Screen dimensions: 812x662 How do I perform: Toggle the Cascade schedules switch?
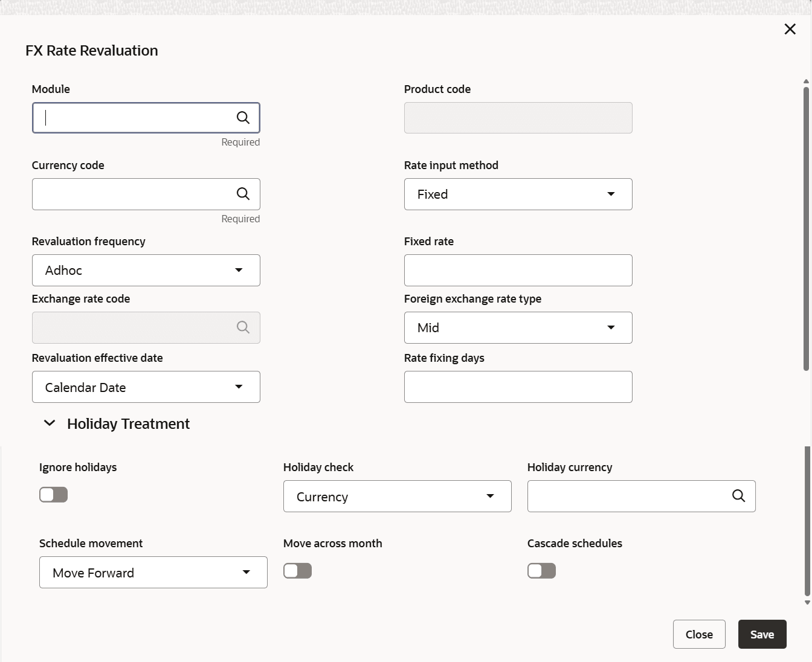tap(542, 571)
